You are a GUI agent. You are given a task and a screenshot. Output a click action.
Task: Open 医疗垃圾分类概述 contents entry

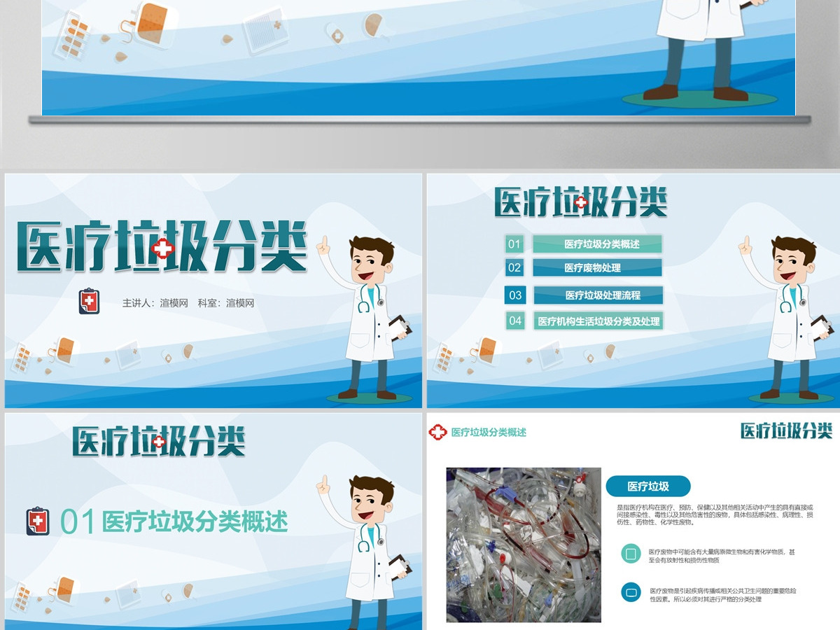click(x=597, y=244)
